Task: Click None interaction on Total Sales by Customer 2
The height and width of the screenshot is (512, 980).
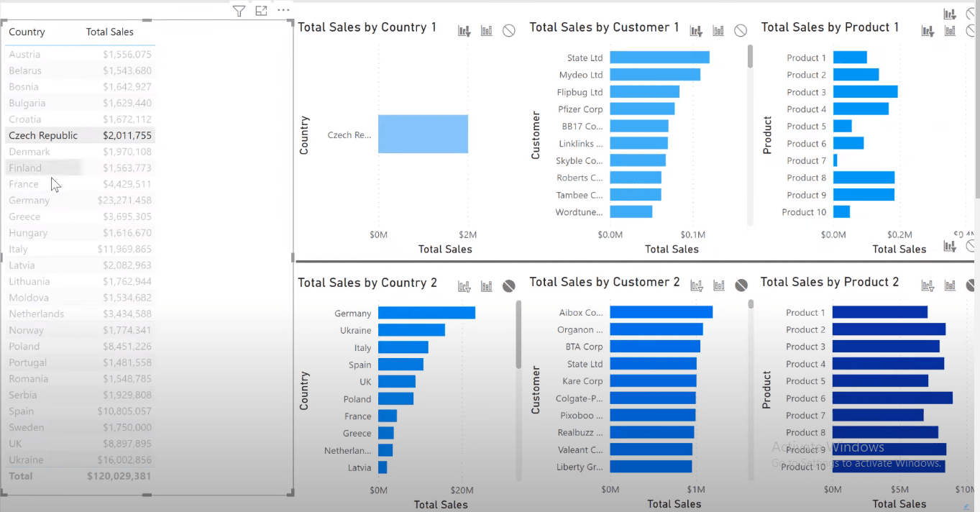Action: tap(741, 285)
